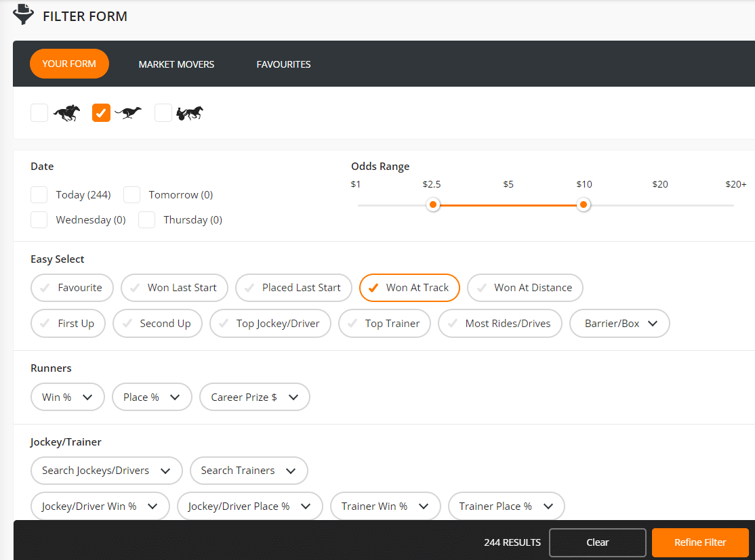This screenshot has width=755, height=560.
Task: Click the horse racing jockey icon
Action: coord(66,113)
